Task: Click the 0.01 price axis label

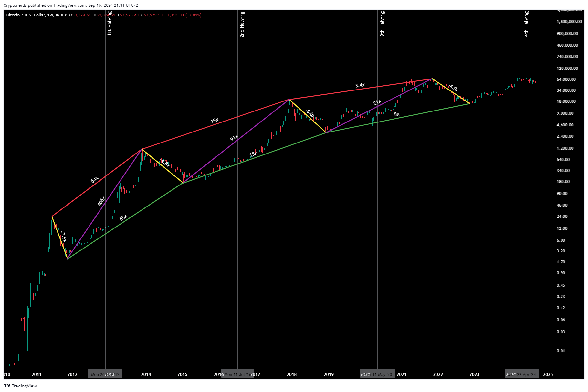Action: [x=561, y=351]
